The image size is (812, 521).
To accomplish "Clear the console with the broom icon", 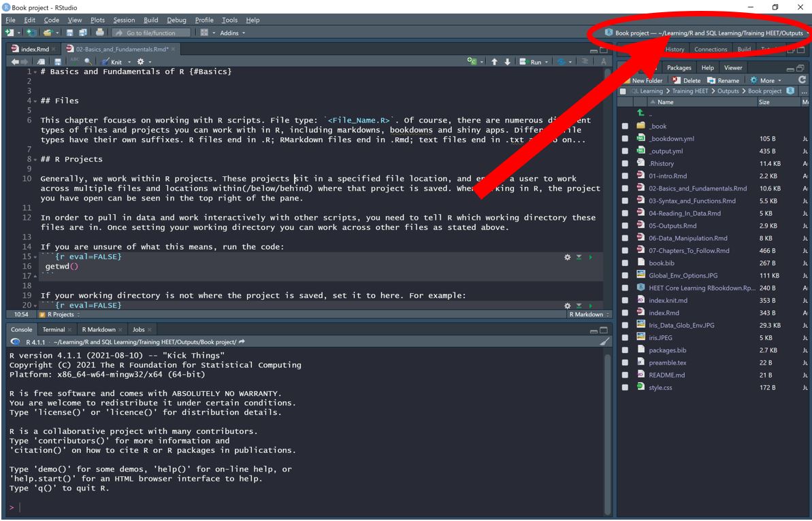I will [x=604, y=342].
